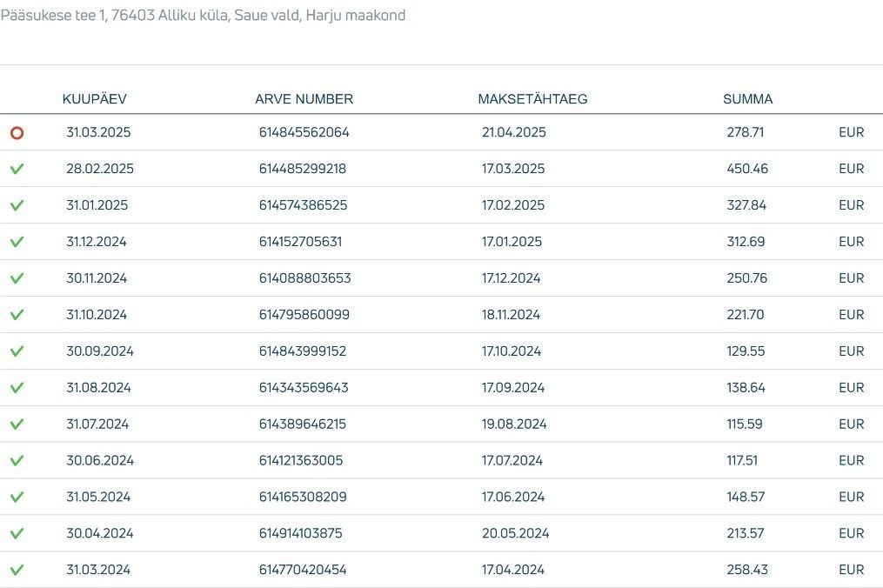
Task: Click the green checkmark beside 31.03.2024
Action: [17, 570]
